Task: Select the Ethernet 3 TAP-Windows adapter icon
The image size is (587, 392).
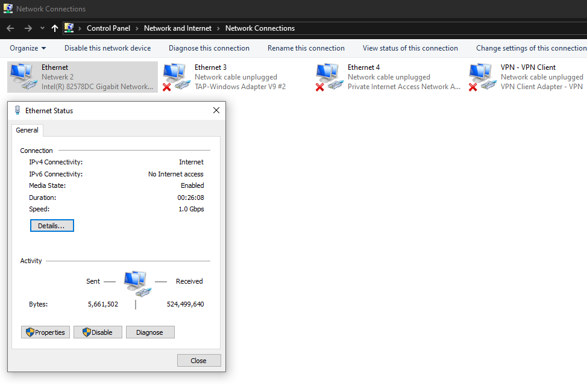Action: pyautogui.click(x=175, y=76)
